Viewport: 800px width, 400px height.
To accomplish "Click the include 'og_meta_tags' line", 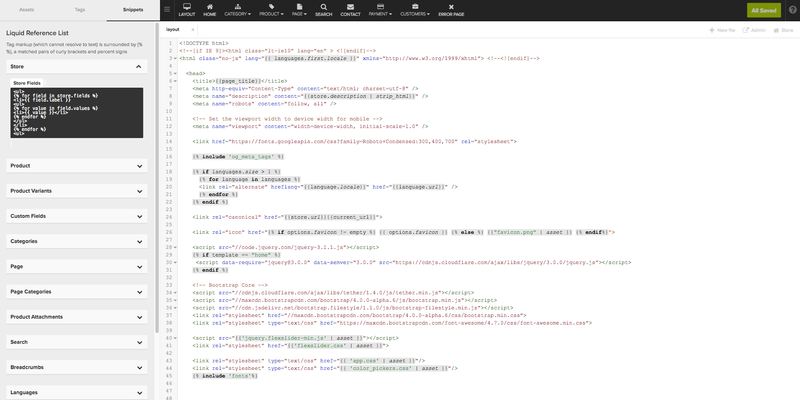I will click(x=238, y=157).
